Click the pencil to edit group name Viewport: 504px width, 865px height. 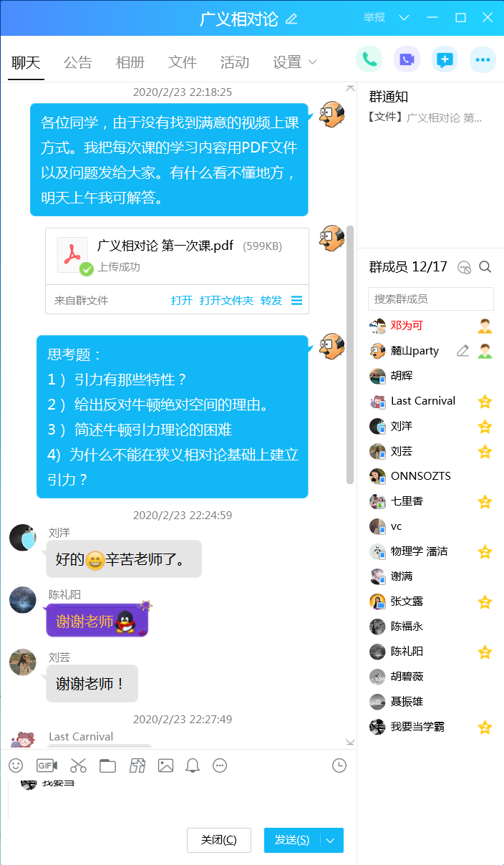[291, 19]
